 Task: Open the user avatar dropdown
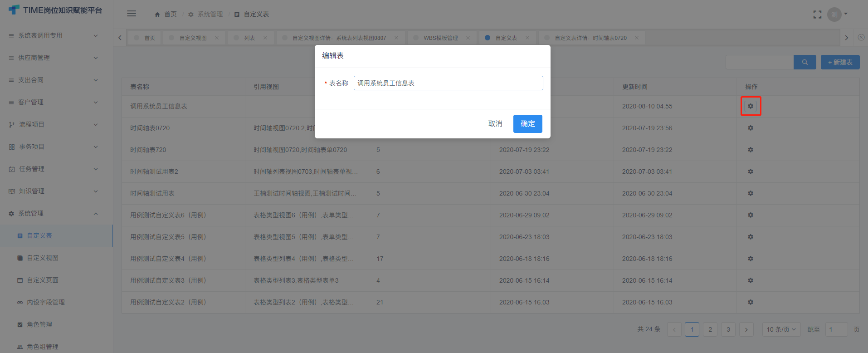coord(837,15)
